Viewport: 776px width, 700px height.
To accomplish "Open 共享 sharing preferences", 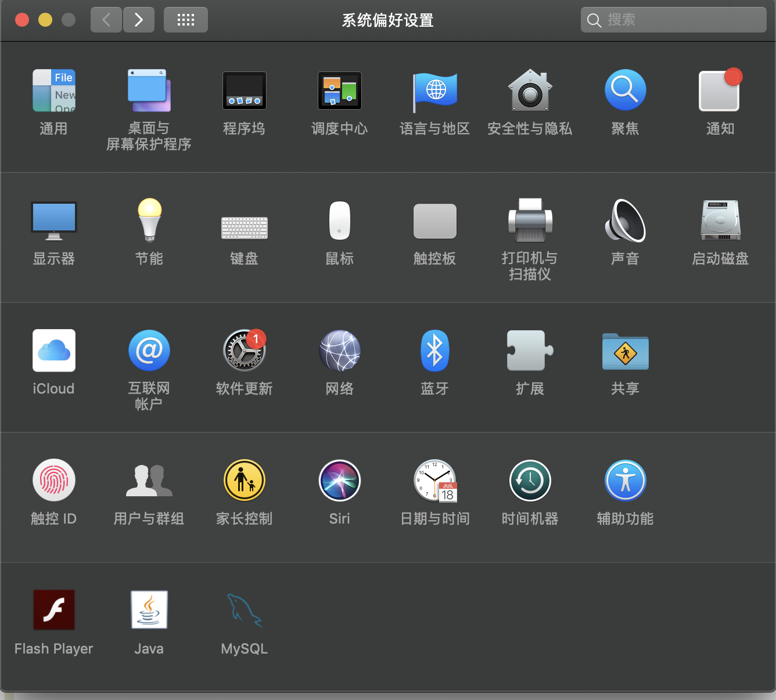I will point(625,351).
